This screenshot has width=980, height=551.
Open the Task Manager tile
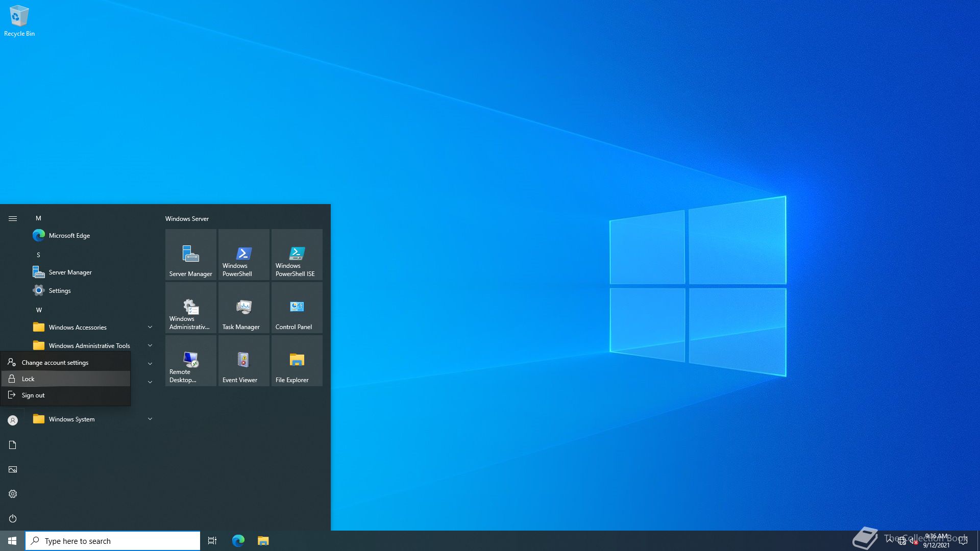click(x=243, y=308)
